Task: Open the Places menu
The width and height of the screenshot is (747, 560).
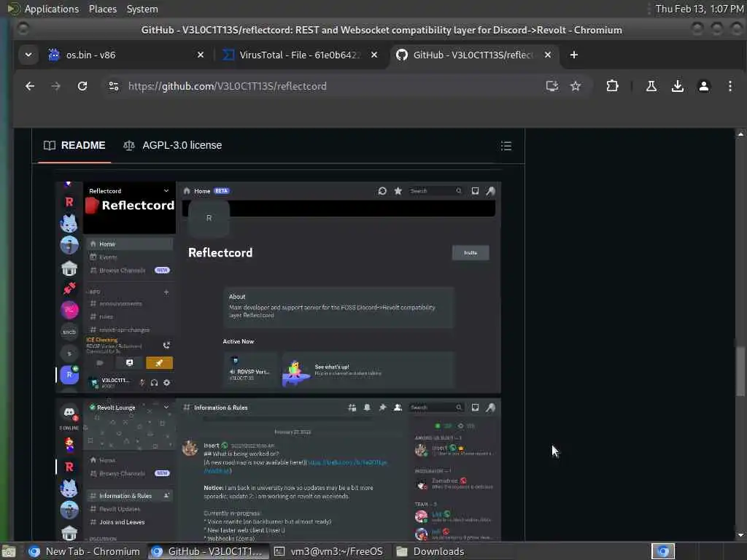Action: pos(102,9)
